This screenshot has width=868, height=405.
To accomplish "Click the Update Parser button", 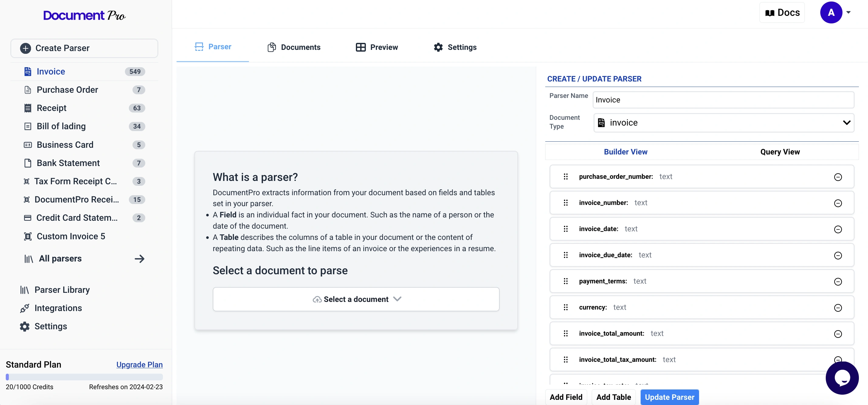I will point(669,397).
